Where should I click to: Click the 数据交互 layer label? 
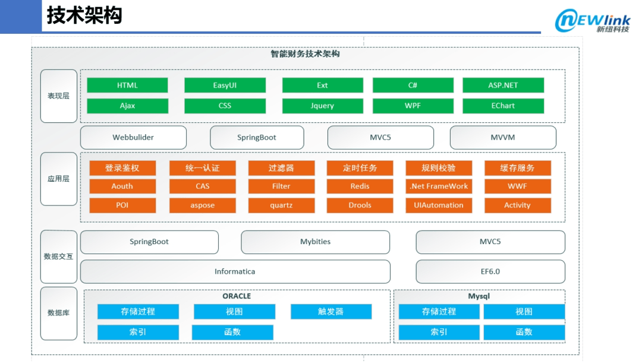[58, 257]
